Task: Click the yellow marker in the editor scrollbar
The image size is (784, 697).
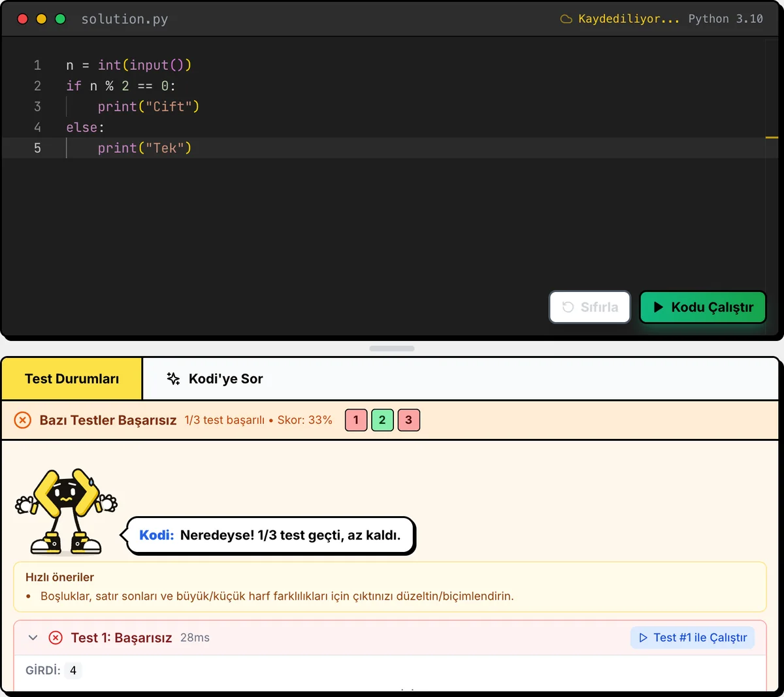Action: pos(772,137)
